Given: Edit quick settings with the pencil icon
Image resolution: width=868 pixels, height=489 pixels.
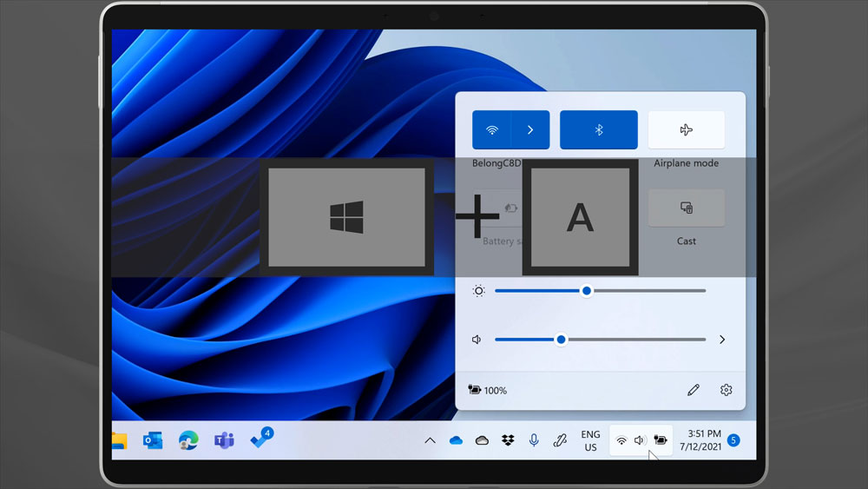Looking at the screenshot, I should tap(693, 390).
